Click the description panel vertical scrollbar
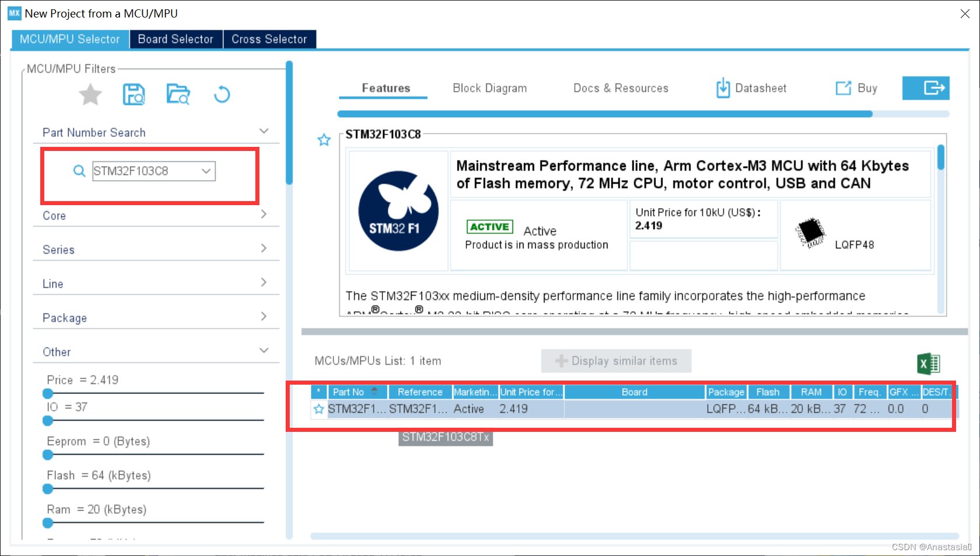Screen dimensions: 980x556 [940, 157]
